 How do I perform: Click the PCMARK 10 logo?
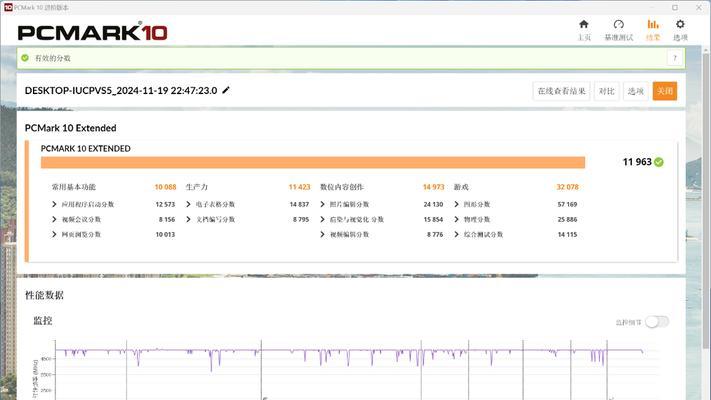(x=93, y=33)
